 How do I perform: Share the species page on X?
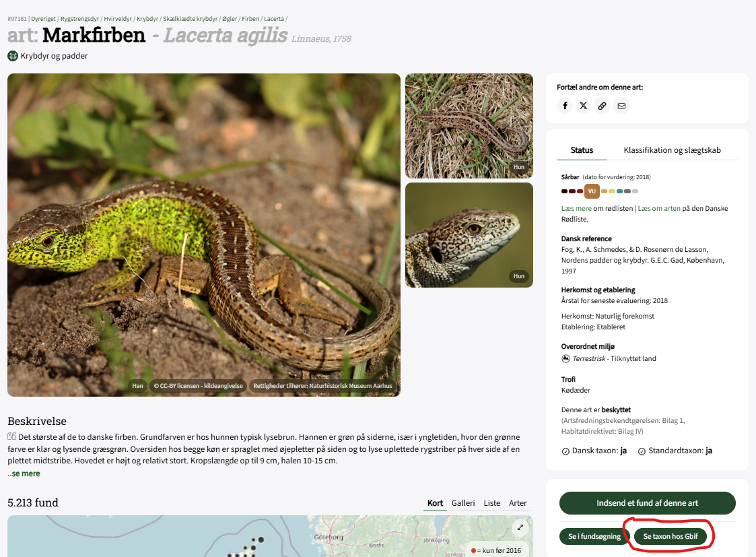click(584, 106)
